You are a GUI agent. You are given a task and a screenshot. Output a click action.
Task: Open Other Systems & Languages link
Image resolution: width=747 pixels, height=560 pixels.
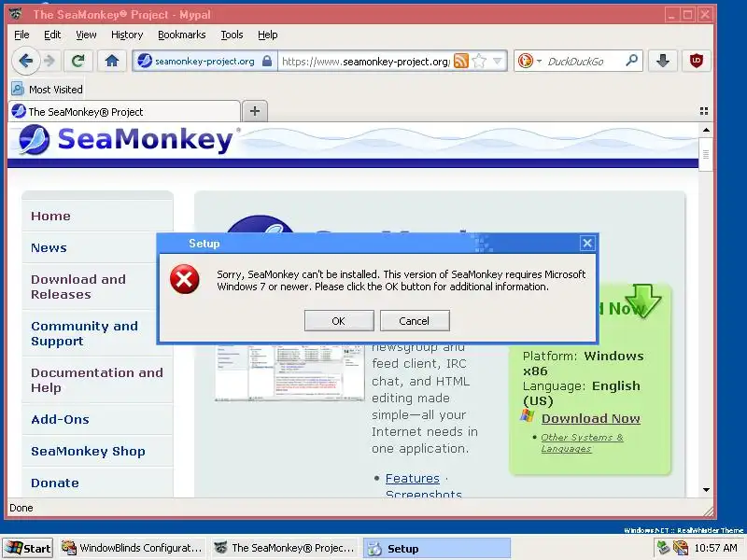click(x=582, y=442)
